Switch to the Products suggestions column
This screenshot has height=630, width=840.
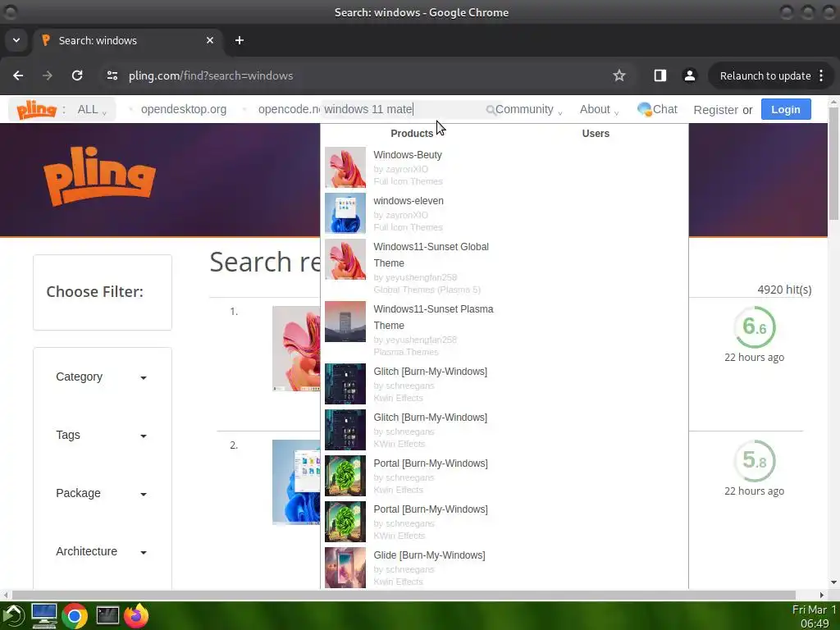point(412,134)
